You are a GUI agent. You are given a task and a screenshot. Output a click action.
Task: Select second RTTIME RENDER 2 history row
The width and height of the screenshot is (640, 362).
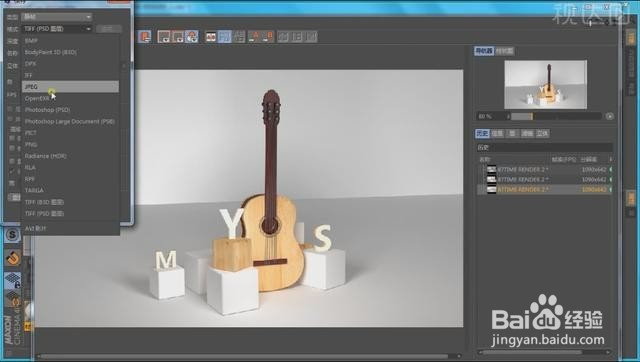[x=545, y=179]
